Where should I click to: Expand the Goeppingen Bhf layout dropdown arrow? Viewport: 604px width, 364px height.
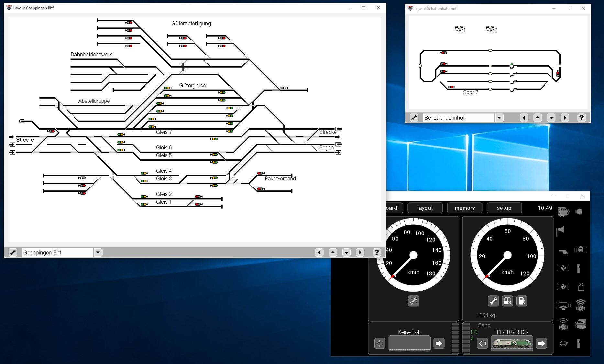point(98,252)
